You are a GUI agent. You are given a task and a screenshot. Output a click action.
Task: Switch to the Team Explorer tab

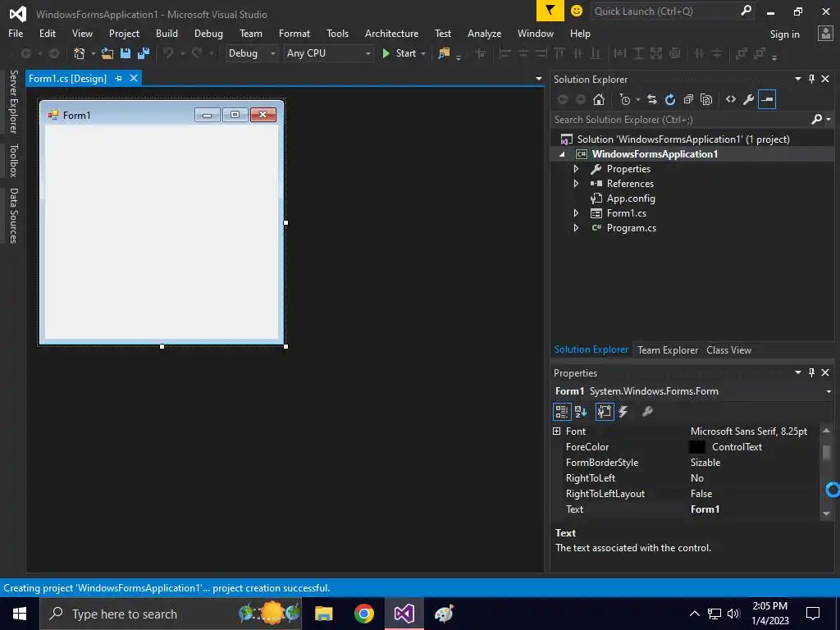coord(668,349)
